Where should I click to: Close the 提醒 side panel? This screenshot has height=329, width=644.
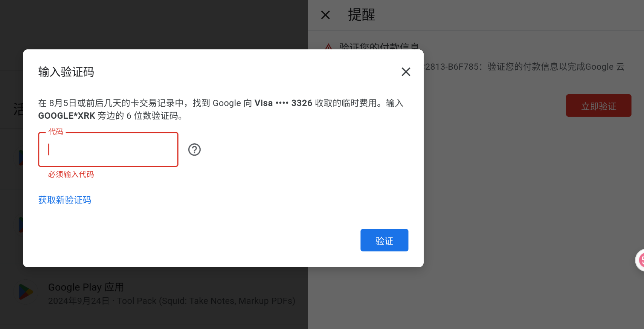[x=325, y=15]
